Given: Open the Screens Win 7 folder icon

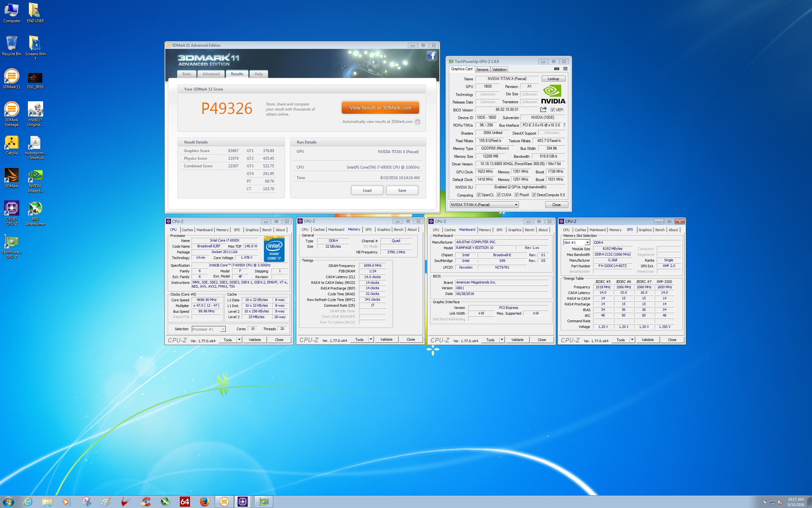Looking at the screenshot, I should (x=35, y=48).
